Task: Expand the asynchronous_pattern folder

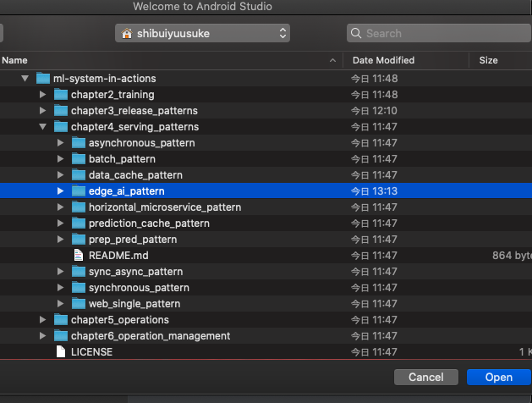Action: click(x=60, y=143)
